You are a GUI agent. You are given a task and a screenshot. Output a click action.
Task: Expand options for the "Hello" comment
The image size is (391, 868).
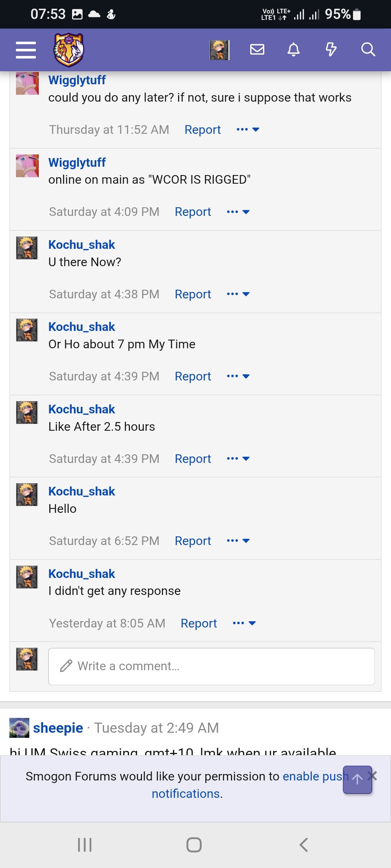238,541
